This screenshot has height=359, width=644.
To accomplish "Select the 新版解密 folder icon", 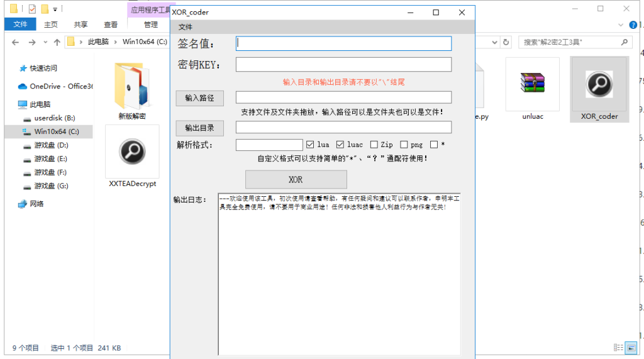I will [x=131, y=86].
